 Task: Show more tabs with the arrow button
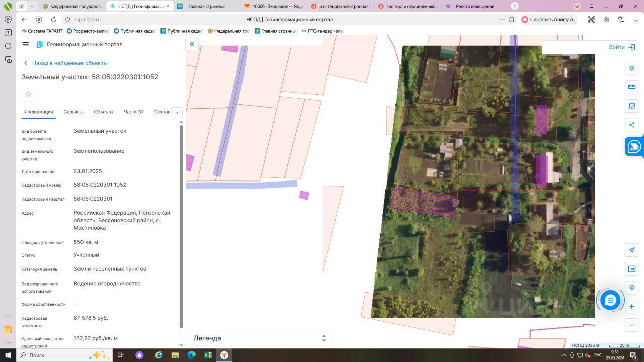coord(177,113)
